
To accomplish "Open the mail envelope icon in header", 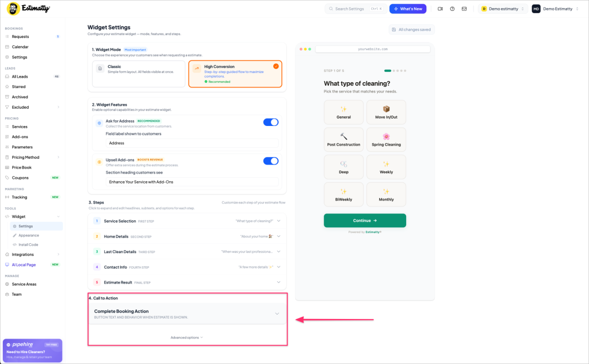I will pos(464,9).
